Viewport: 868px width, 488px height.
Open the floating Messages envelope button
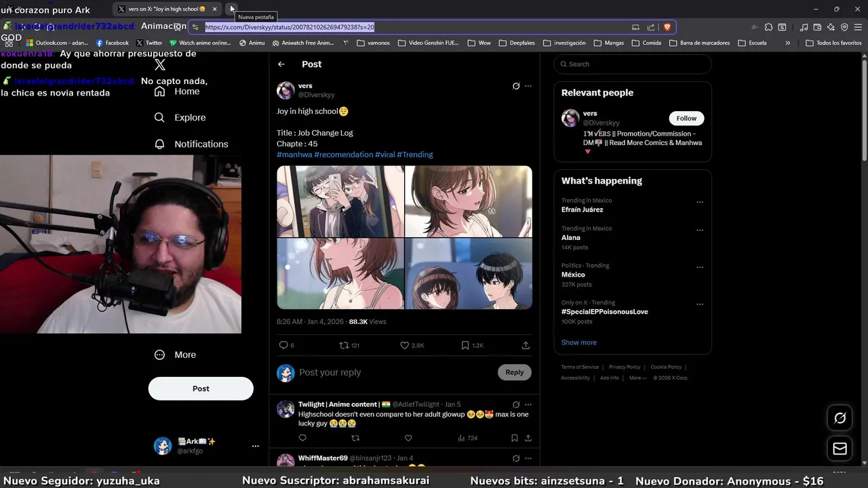point(840,449)
